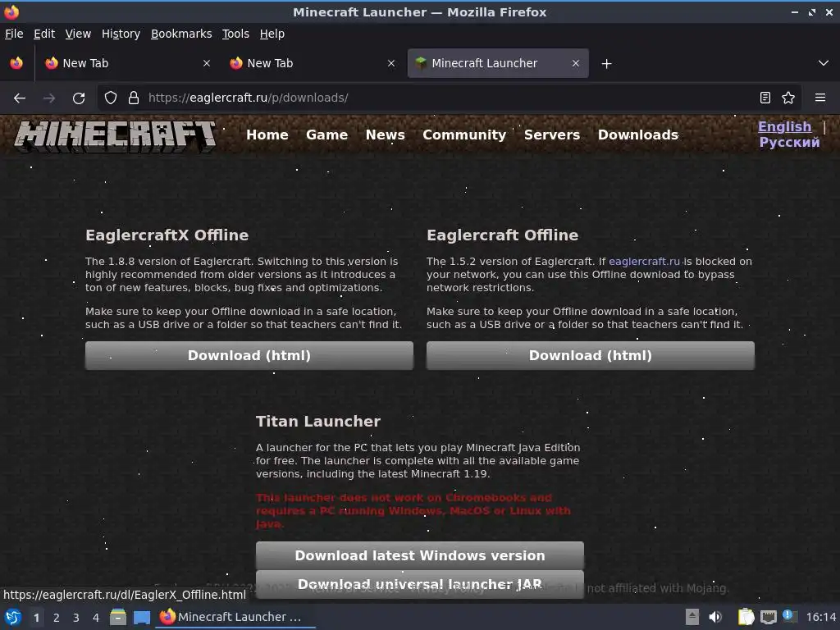Expand the list all tabs chevron

pos(824,63)
